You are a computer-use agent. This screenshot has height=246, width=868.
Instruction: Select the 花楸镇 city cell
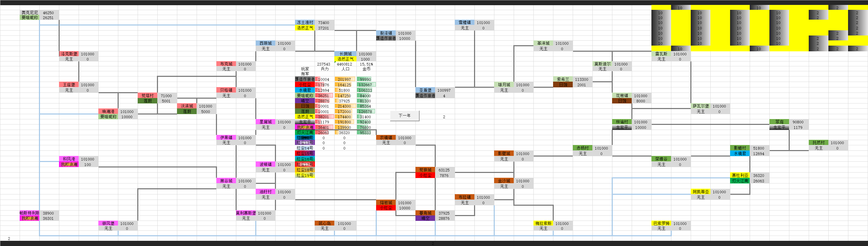click(x=622, y=96)
